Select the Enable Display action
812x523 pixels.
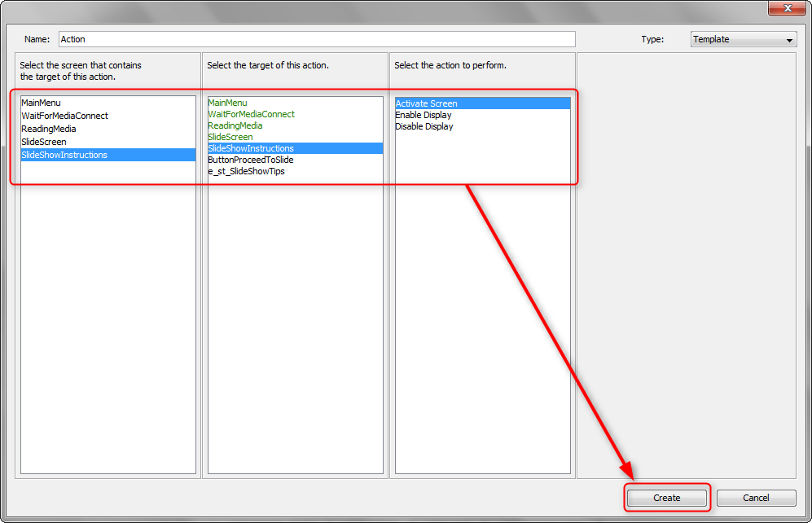point(424,115)
